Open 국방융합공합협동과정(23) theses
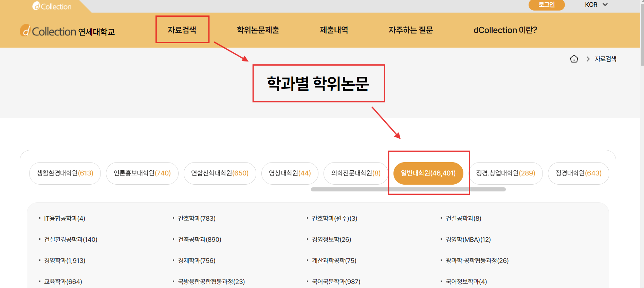The width and height of the screenshot is (644, 288). point(211,282)
